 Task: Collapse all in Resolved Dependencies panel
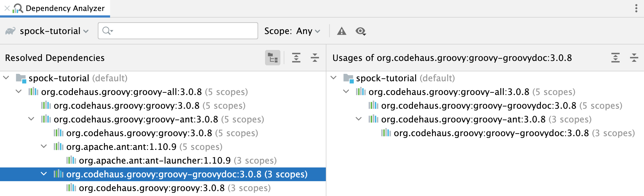(x=315, y=58)
